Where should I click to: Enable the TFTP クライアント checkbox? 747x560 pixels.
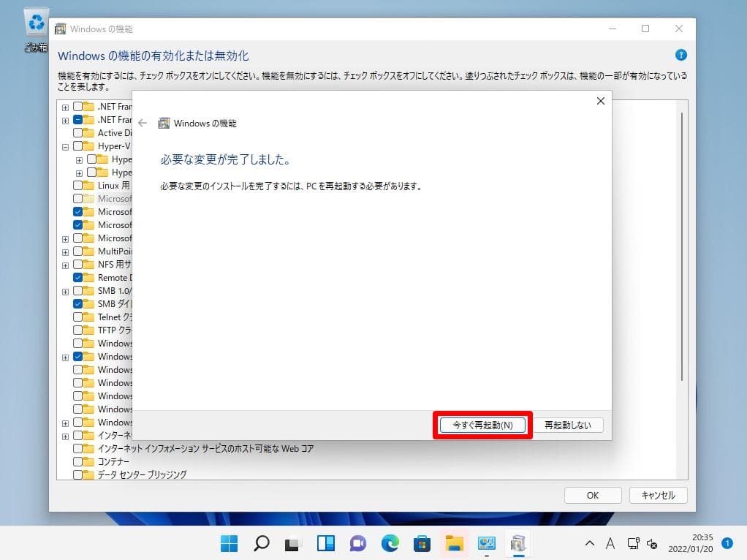(x=77, y=330)
